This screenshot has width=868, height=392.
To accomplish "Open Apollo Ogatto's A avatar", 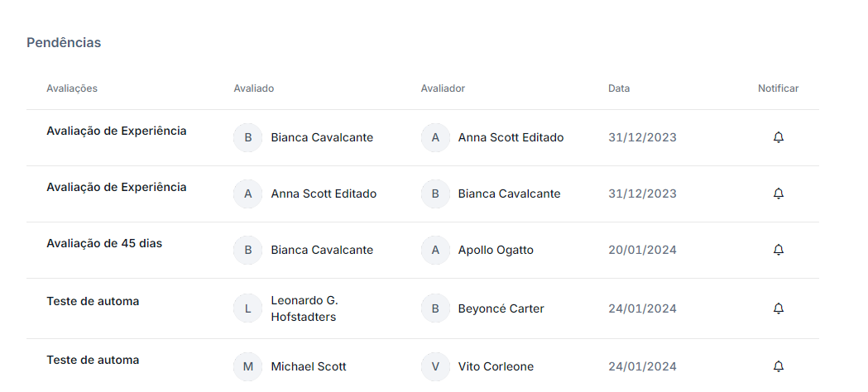I will (435, 250).
